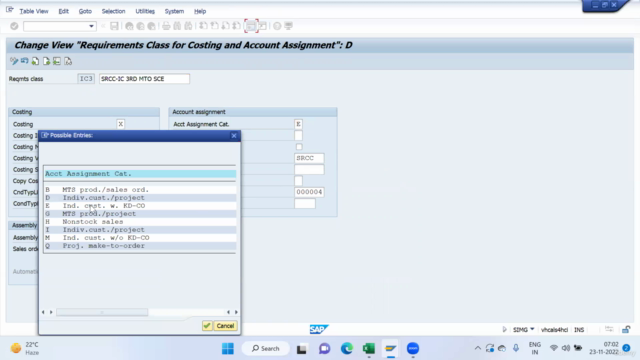Open the command field dropdown arrow
This screenshot has height=360, width=640.
(91, 26)
